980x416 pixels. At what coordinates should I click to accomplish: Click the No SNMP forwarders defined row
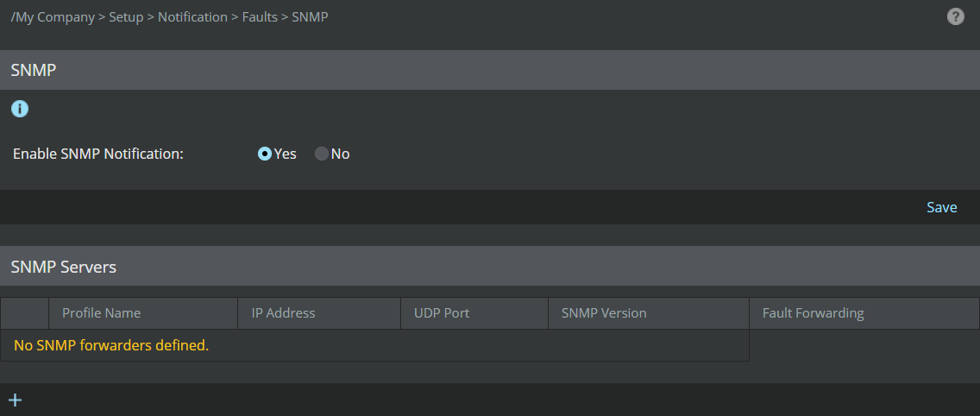coord(374,345)
